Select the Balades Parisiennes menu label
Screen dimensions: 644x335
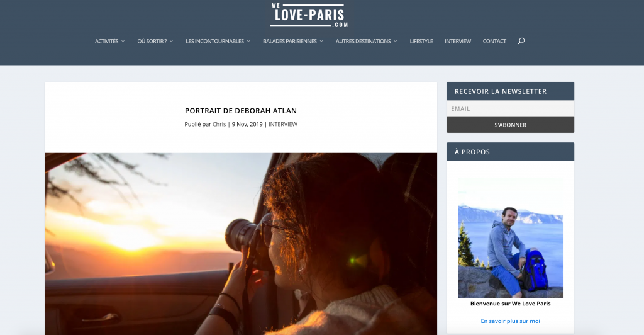point(289,41)
